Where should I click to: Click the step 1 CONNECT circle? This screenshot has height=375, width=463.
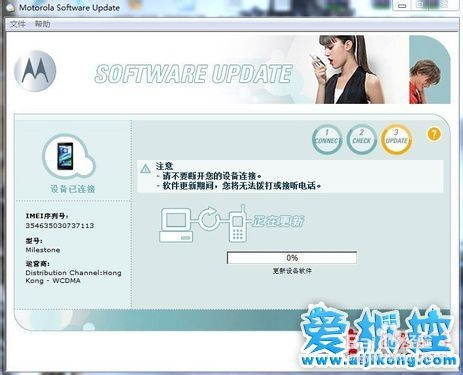327,140
